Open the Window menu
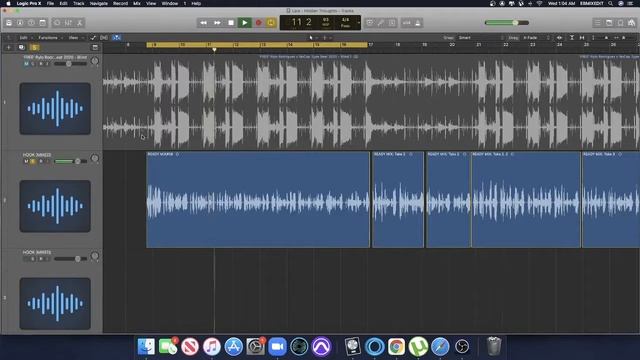This screenshot has height=360, width=640. pos(169,3)
